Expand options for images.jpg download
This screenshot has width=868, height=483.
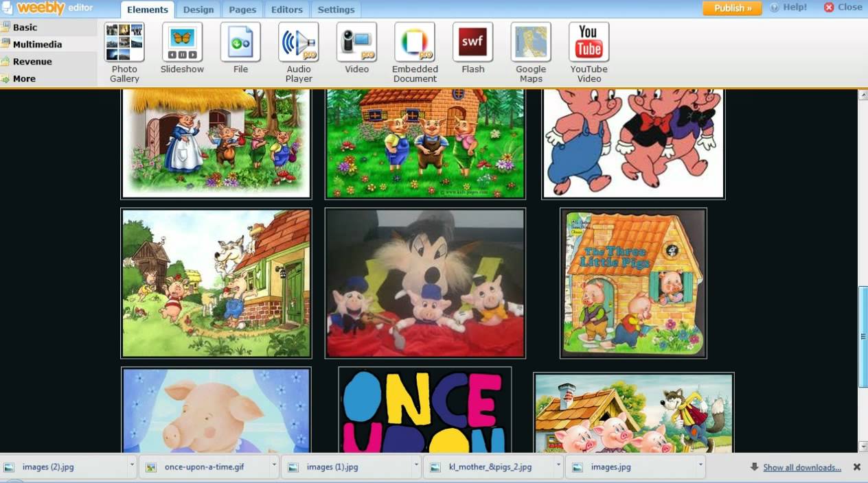(x=700, y=466)
